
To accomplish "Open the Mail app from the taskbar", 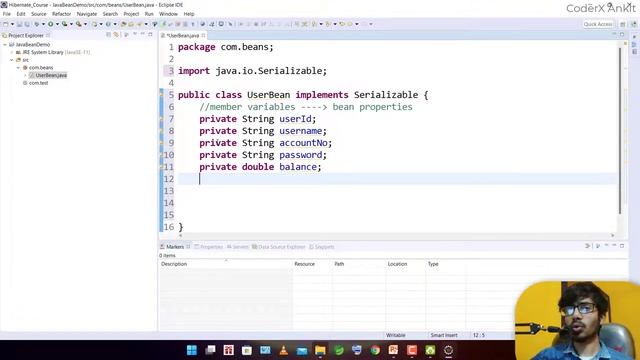I will (x=302, y=350).
